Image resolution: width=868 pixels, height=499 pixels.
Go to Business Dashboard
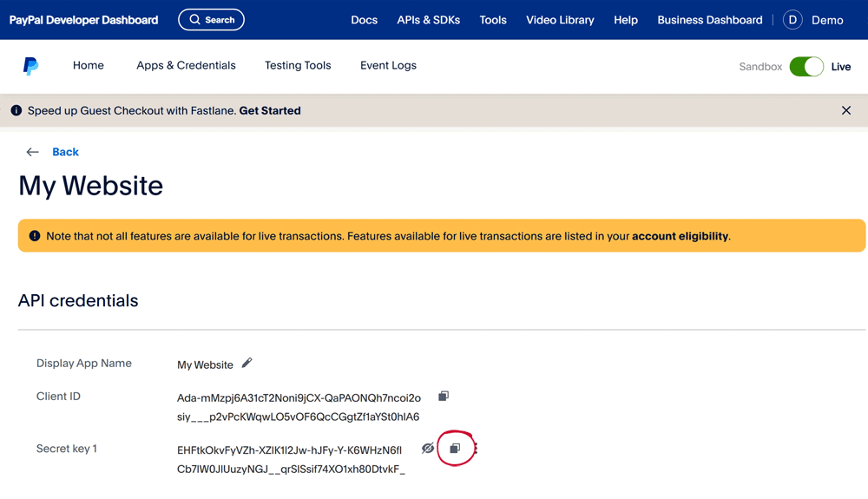pos(709,20)
